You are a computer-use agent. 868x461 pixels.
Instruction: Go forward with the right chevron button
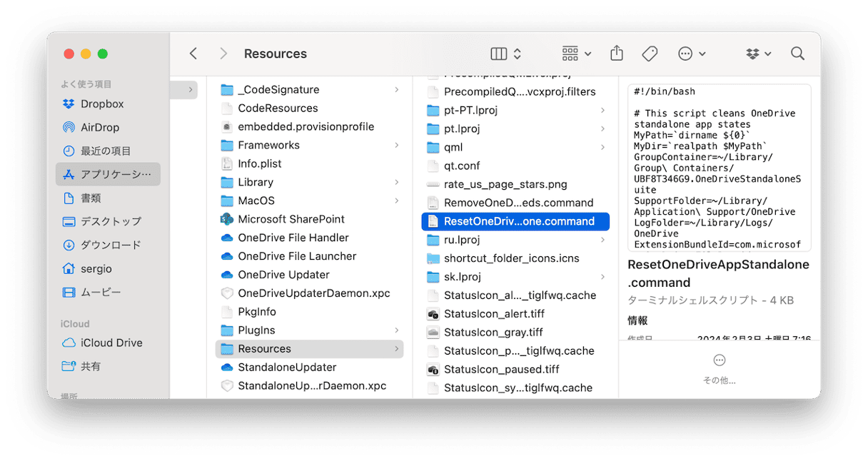point(223,54)
